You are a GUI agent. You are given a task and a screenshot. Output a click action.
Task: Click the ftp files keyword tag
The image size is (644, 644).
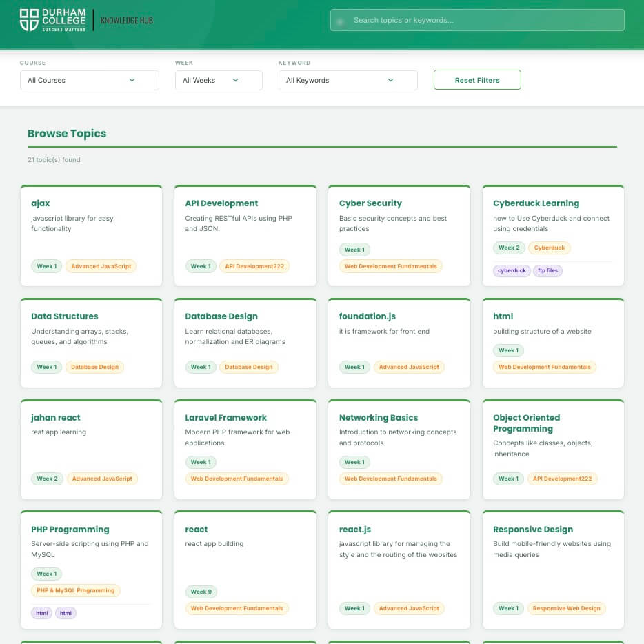[547, 271]
